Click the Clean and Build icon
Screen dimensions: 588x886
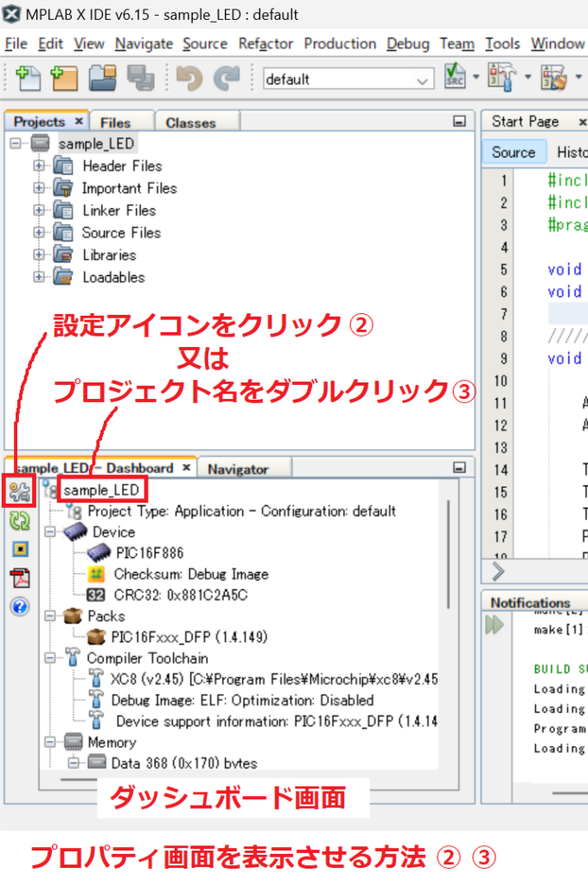pos(554,77)
